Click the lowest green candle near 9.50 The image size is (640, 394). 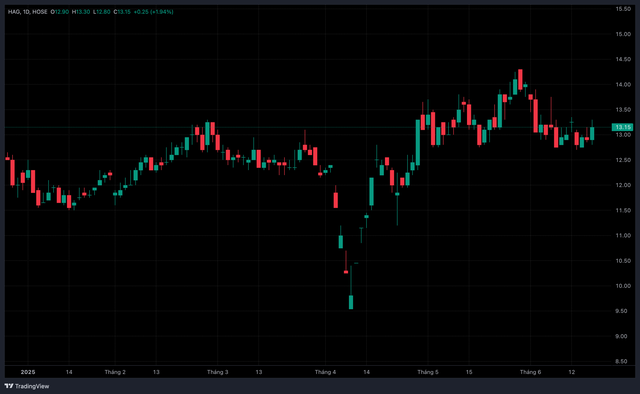click(x=351, y=302)
